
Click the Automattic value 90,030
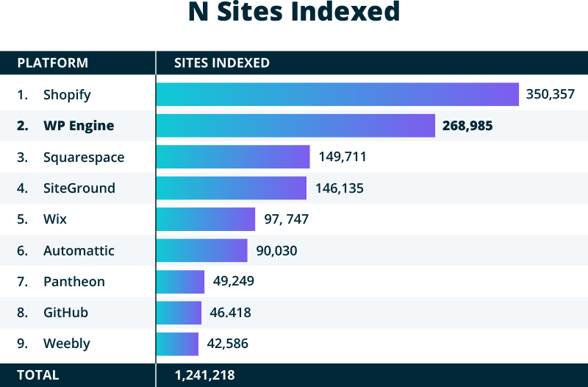277,250
